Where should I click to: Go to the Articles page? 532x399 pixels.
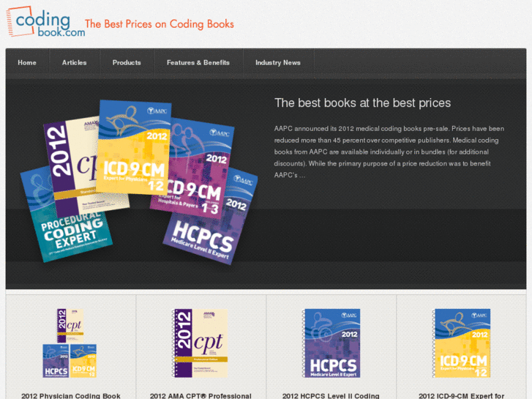pyautogui.click(x=75, y=63)
